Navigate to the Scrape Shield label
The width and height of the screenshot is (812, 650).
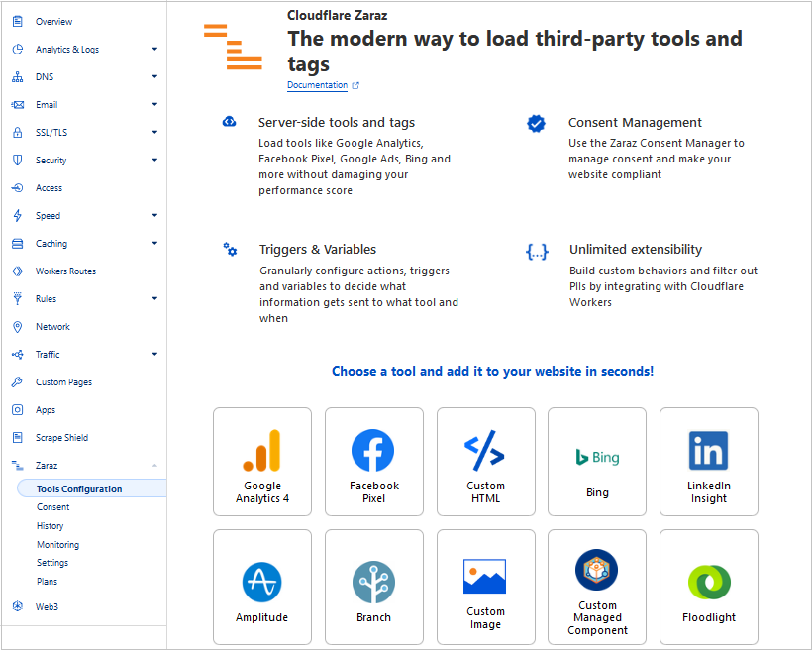[x=61, y=438]
